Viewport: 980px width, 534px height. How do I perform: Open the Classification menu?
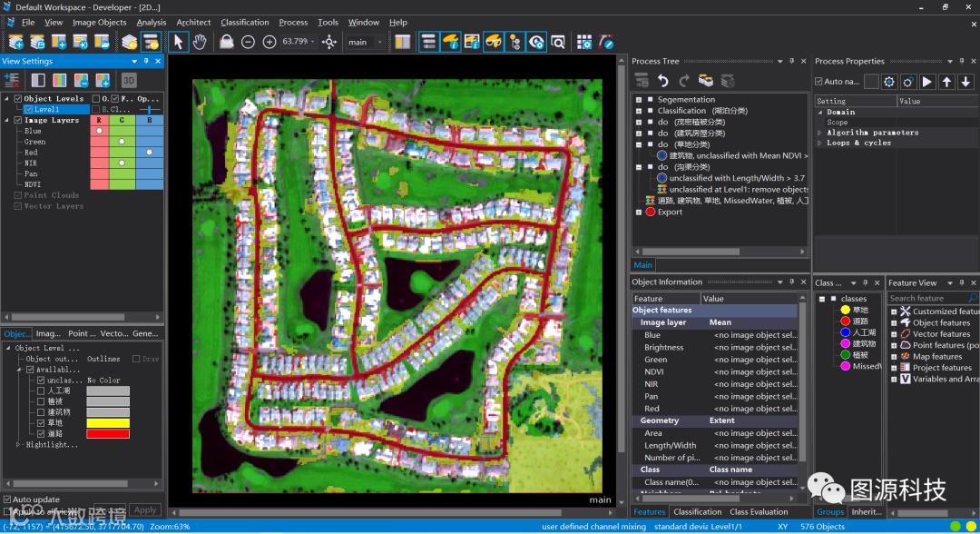point(244,22)
